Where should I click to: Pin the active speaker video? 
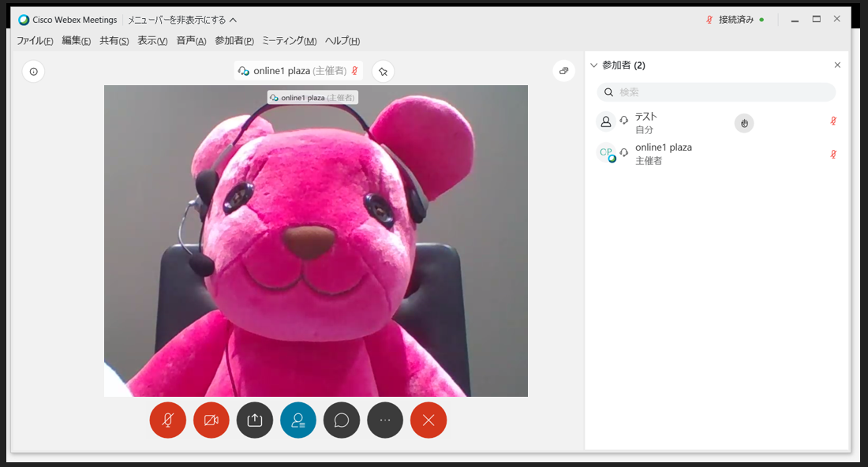click(x=383, y=71)
